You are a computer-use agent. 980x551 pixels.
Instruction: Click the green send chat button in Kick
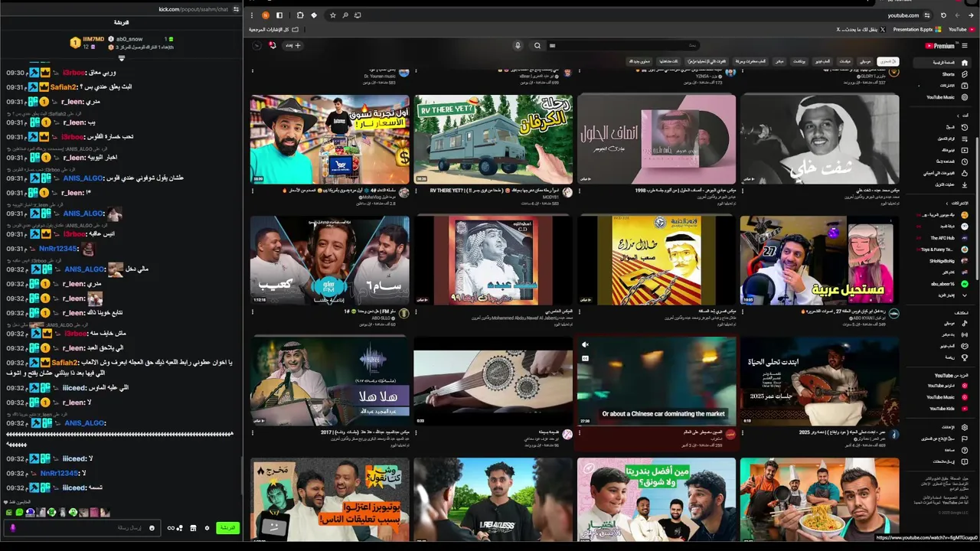coord(228,528)
